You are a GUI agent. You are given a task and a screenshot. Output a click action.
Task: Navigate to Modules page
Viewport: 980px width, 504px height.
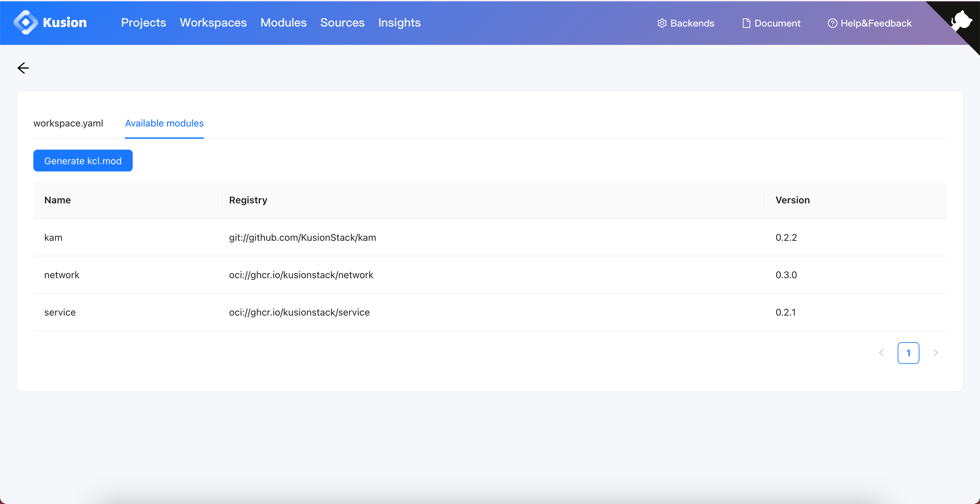click(283, 23)
